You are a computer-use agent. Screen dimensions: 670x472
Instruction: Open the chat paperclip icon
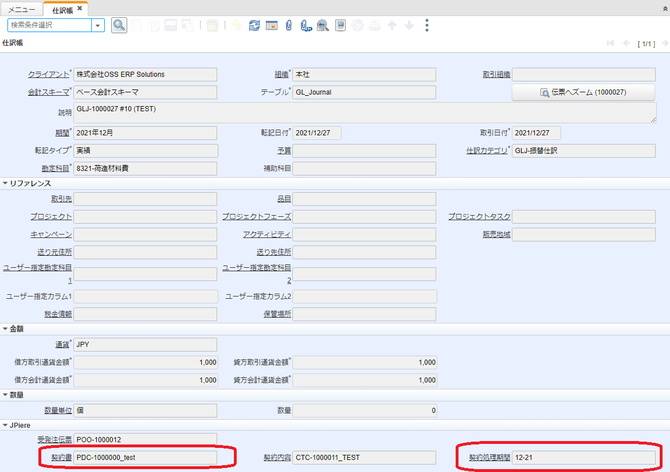click(x=306, y=26)
